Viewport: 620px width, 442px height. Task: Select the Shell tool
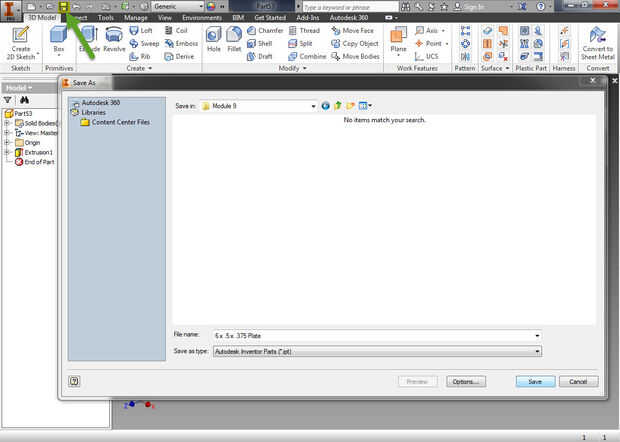259,43
